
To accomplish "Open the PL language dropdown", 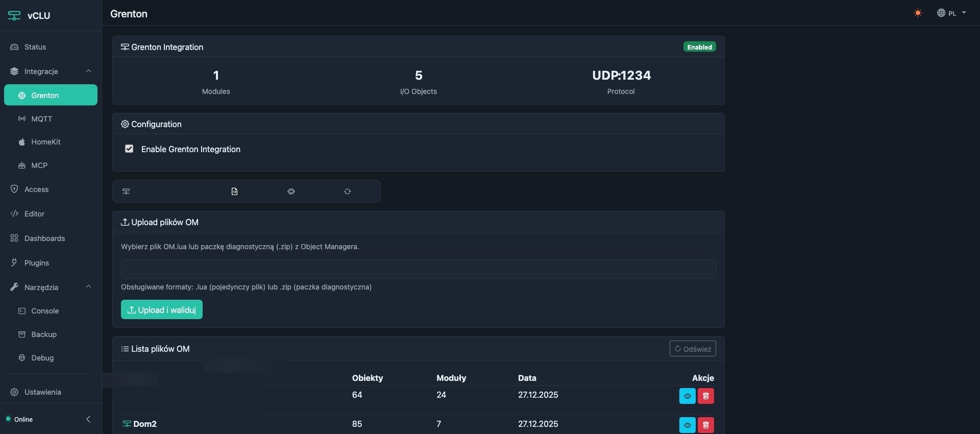I will pos(951,13).
